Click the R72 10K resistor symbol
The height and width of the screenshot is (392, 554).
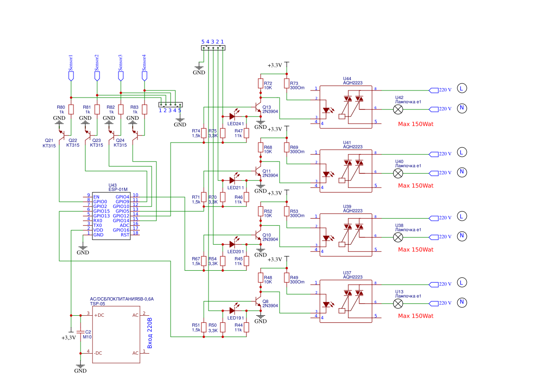[261, 84]
